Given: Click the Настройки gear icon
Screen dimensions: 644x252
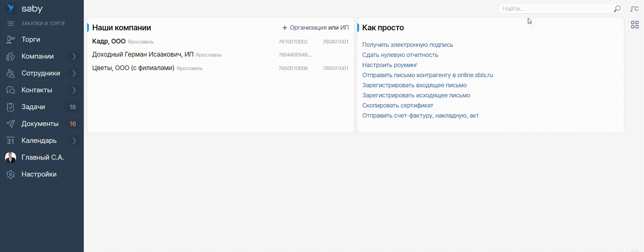Looking at the screenshot, I should [11, 175].
